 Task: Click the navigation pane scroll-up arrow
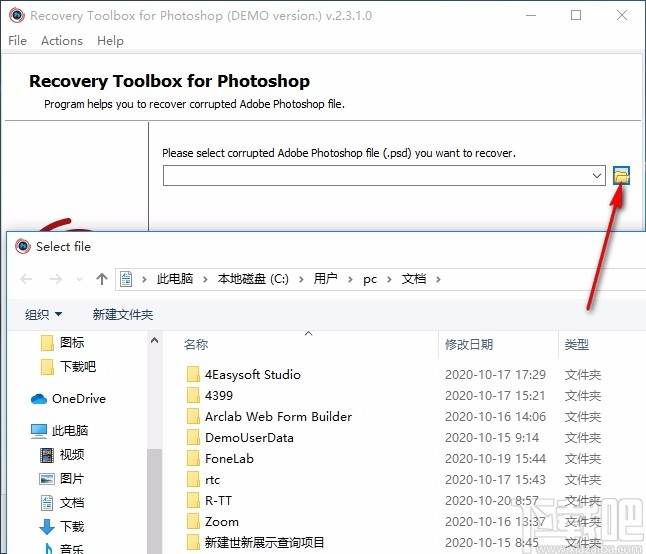click(154, 340)
